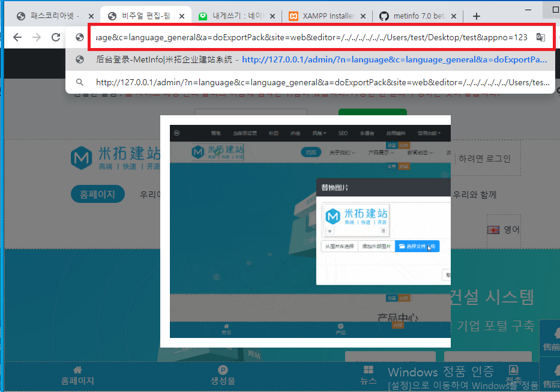Close the metinfo 7.0 beta tab
Viewport: 560px width, 392px height.
pyautogui.click(x=454, y=16)
